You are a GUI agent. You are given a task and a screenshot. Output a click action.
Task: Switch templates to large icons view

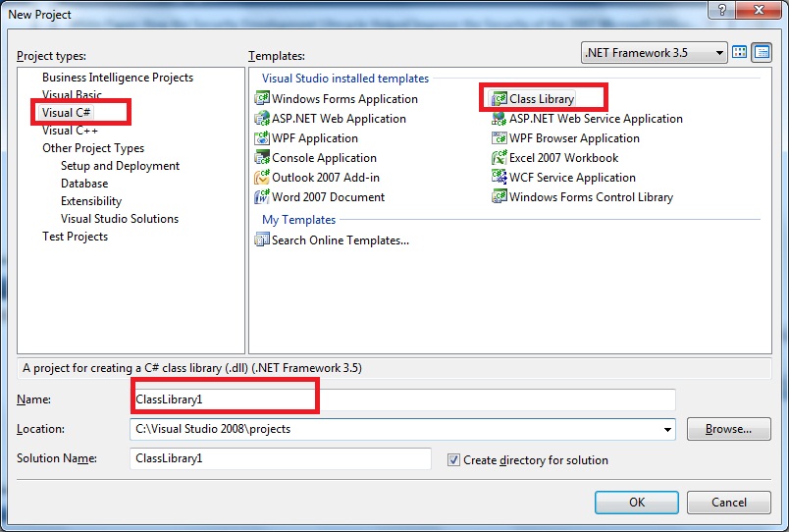739,52
